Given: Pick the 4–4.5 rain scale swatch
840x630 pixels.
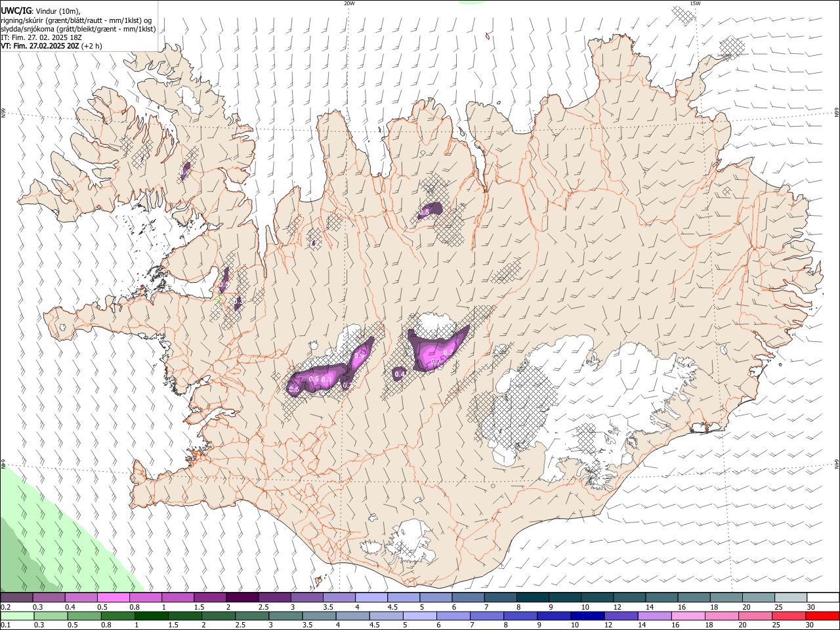Looking at the screenshot, I should point(354,616).
